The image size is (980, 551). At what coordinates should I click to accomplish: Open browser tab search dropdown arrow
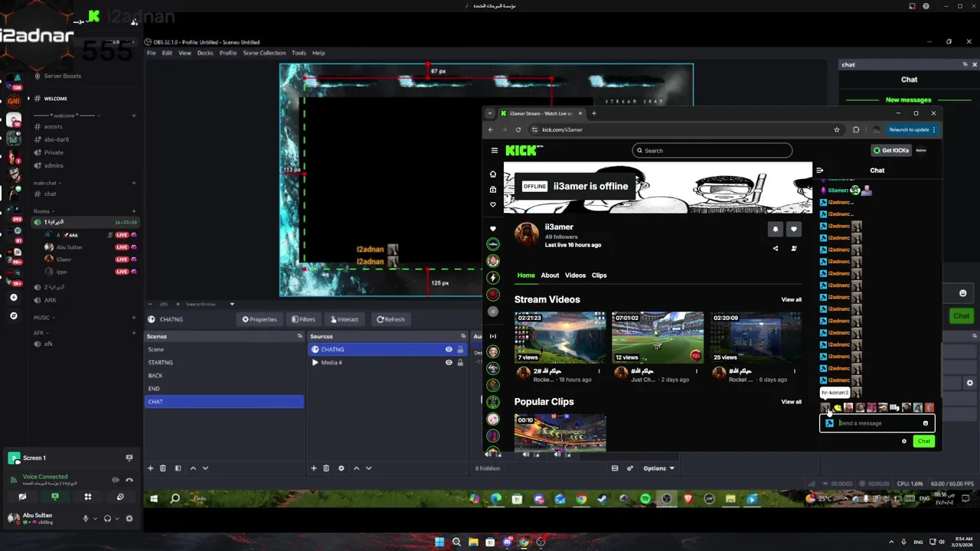coord(490,113)
